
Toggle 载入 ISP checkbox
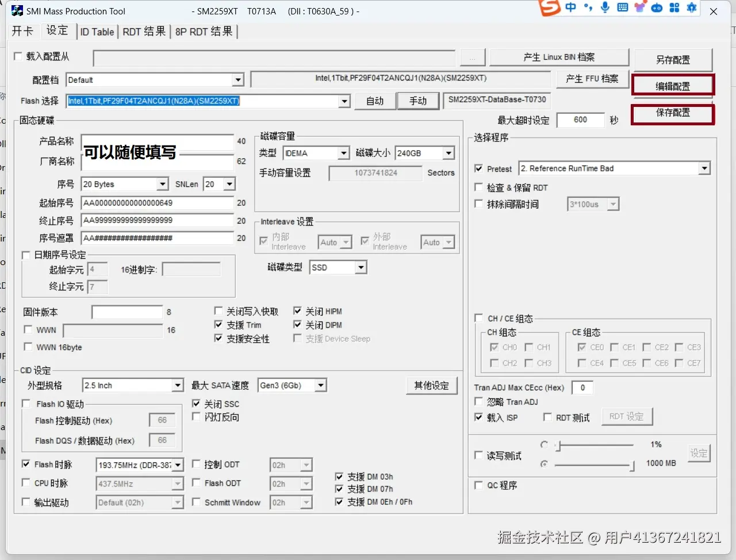(x=478, y=417)
